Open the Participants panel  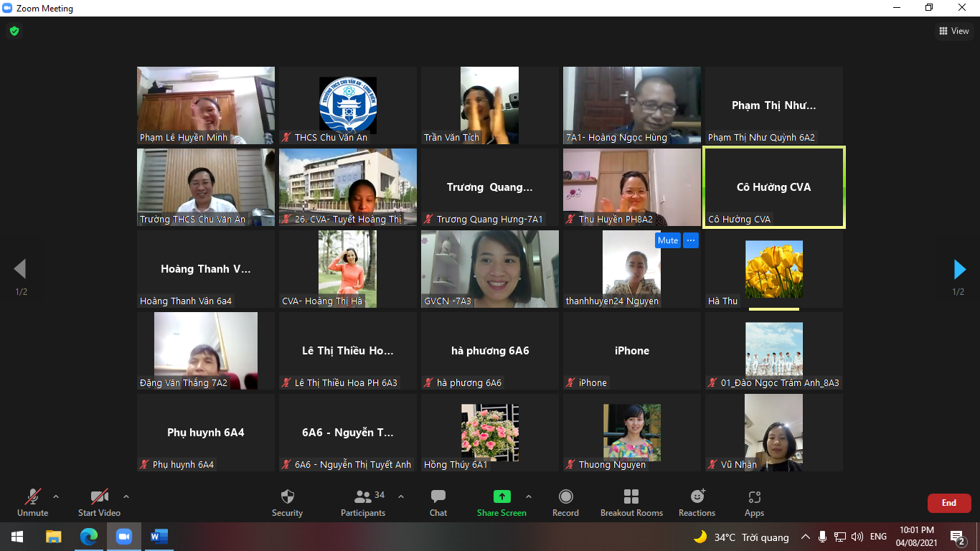point(363,502)
